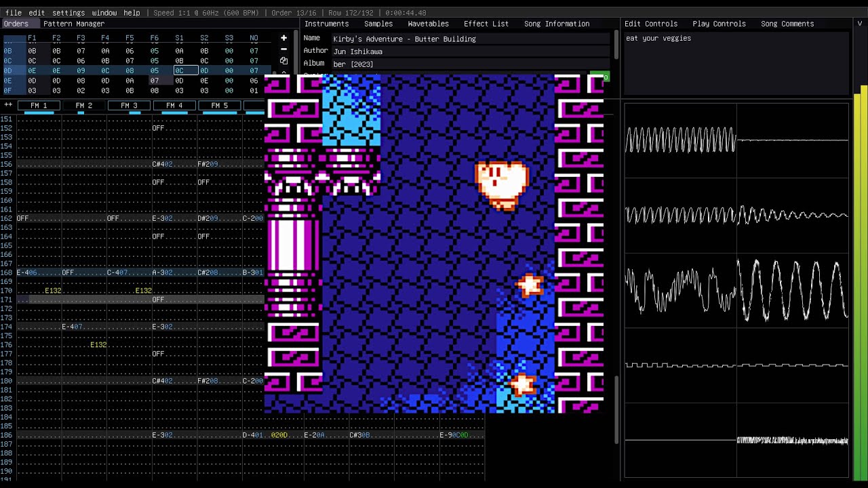Select order row 0F in orders list
The width and height of the screenshot is (868, 488).
pos(7,90)
